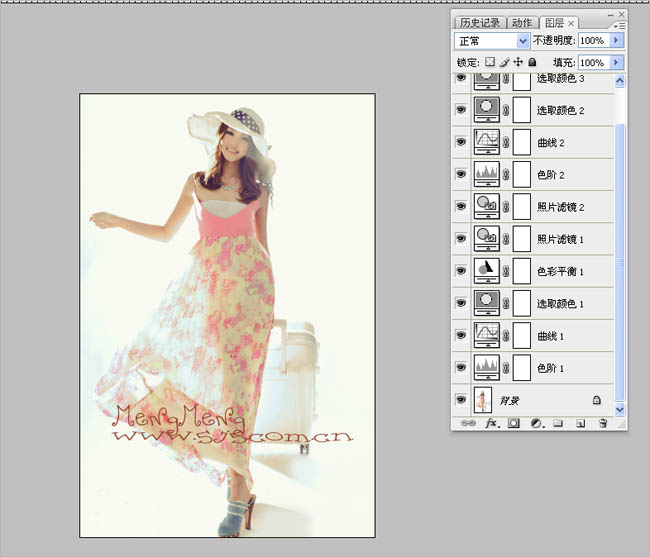Click the lock position move icon
Image resolution: width=650 pixels, height=557 pixels.
click(518, 62)
